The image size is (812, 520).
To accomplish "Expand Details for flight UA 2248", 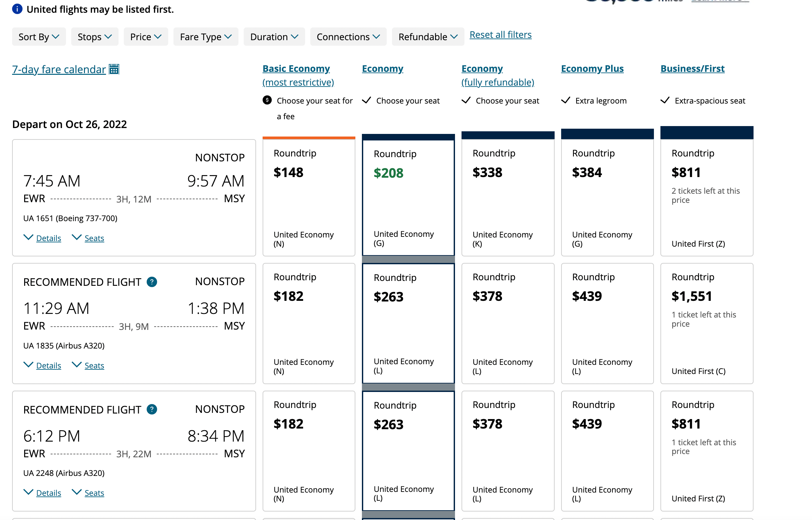I will click(x=48, y=493).
